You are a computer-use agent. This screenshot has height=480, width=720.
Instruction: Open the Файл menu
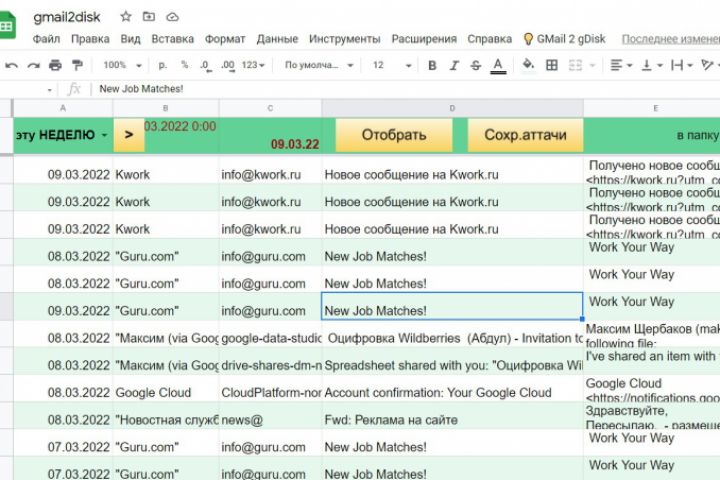(x=46, y=39)
